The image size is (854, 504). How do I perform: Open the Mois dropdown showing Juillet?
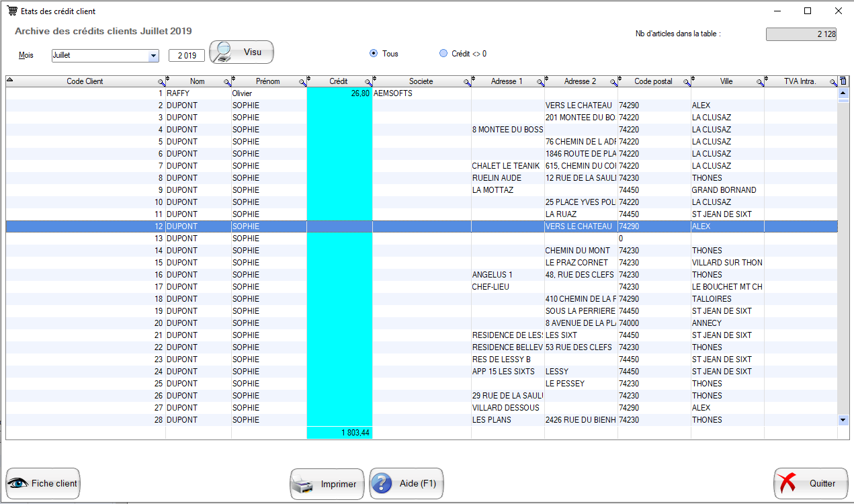tap(153, 56)
